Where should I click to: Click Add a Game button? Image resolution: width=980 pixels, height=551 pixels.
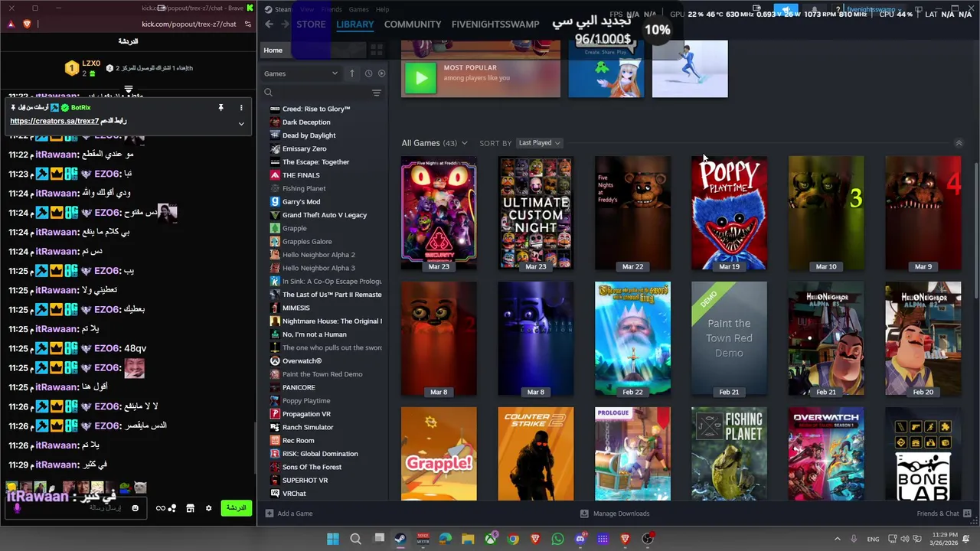pyautogui.click(x=289, y=514)
